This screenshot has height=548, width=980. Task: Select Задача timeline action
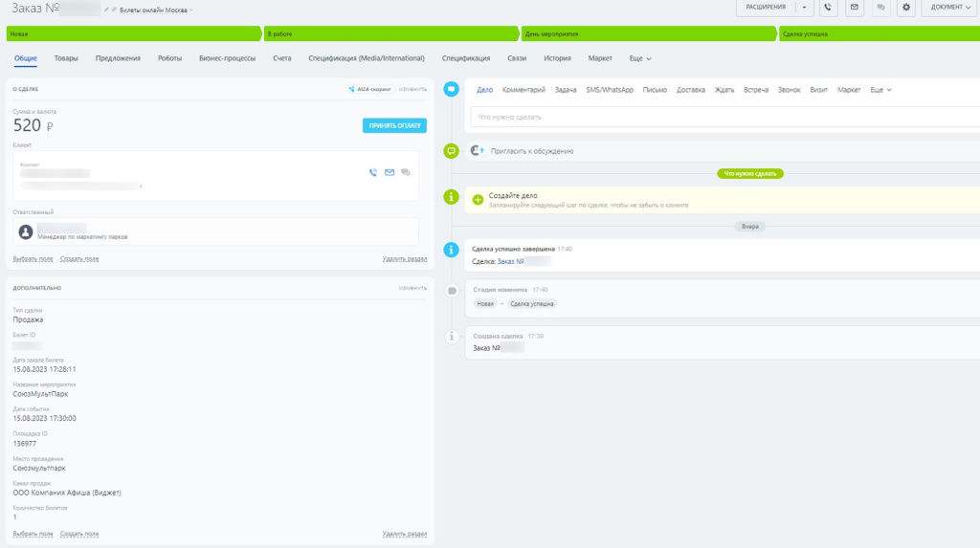coord(566,90)
